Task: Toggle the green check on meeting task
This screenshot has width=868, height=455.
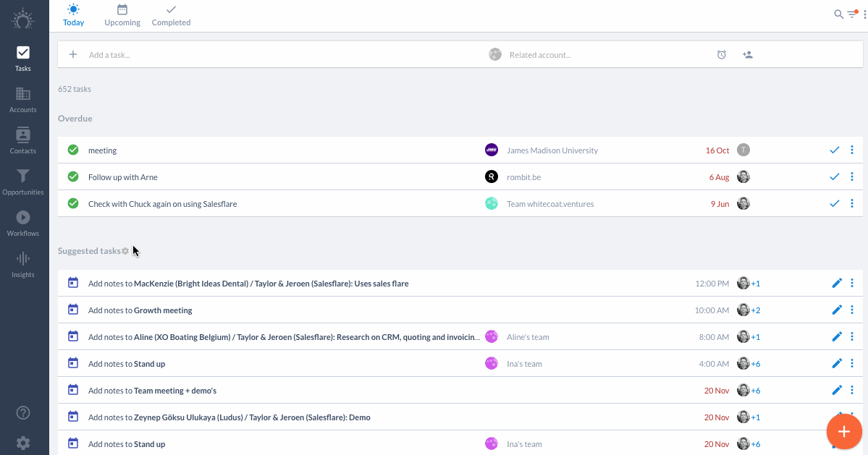Action: [x=73, y=150]
